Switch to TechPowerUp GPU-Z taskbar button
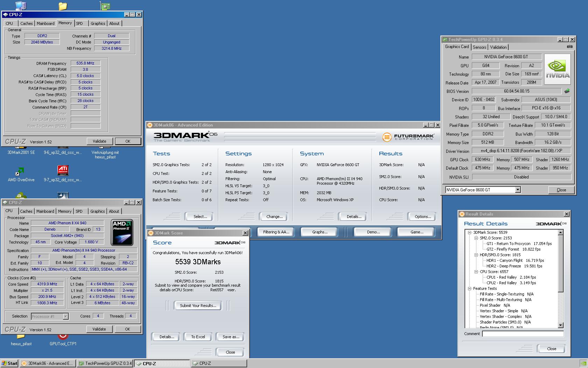 105,363
